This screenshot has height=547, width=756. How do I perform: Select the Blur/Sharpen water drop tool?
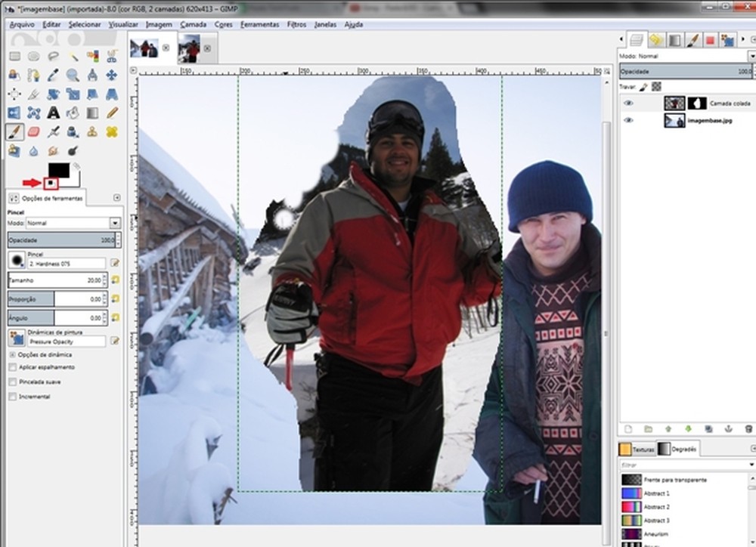click(x=35, y=151)
